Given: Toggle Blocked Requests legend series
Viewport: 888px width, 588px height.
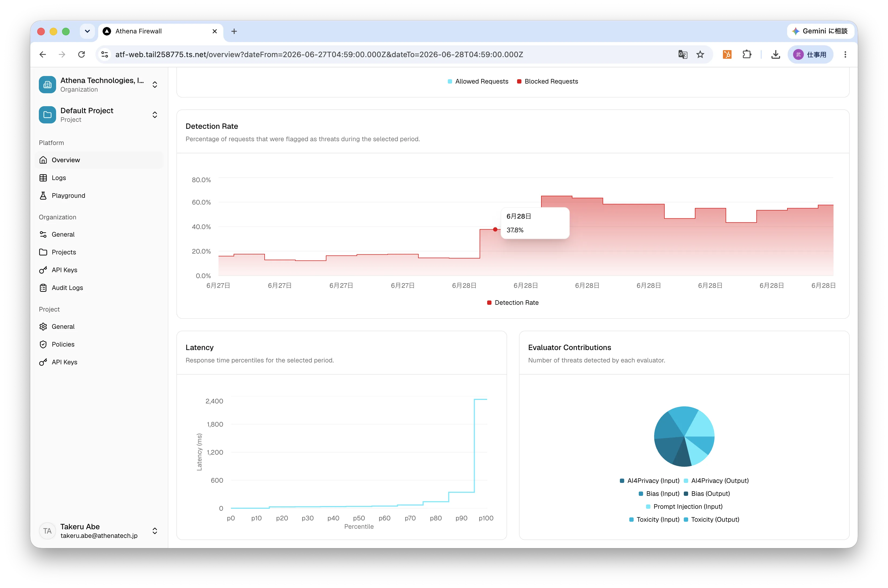Looking at the screenshot, I should pos(547,81).
